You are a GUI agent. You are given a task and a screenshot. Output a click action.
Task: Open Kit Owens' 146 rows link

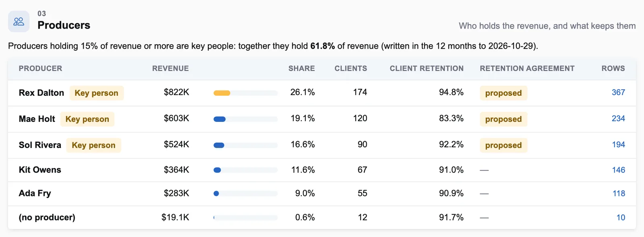[618, 170]
